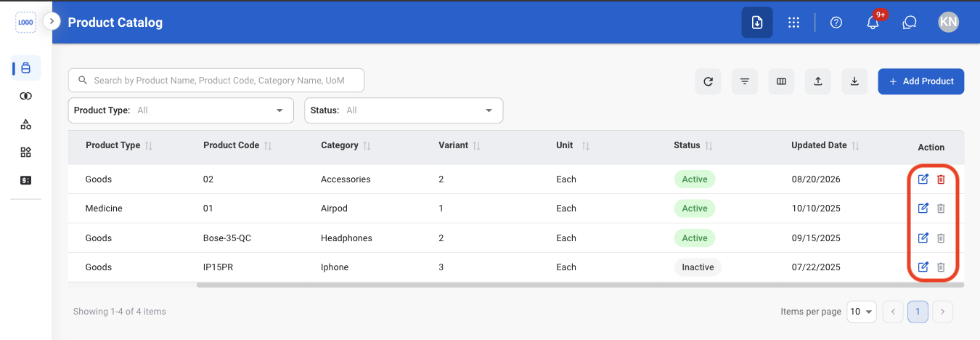Screen dimensions: 980x340
Task: Edit the Accessories product row
Action: pyautogui.click(x=923, y=179)
